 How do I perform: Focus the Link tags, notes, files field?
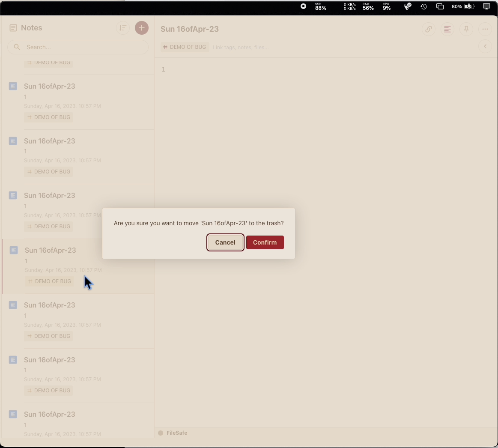click(241, 48)
